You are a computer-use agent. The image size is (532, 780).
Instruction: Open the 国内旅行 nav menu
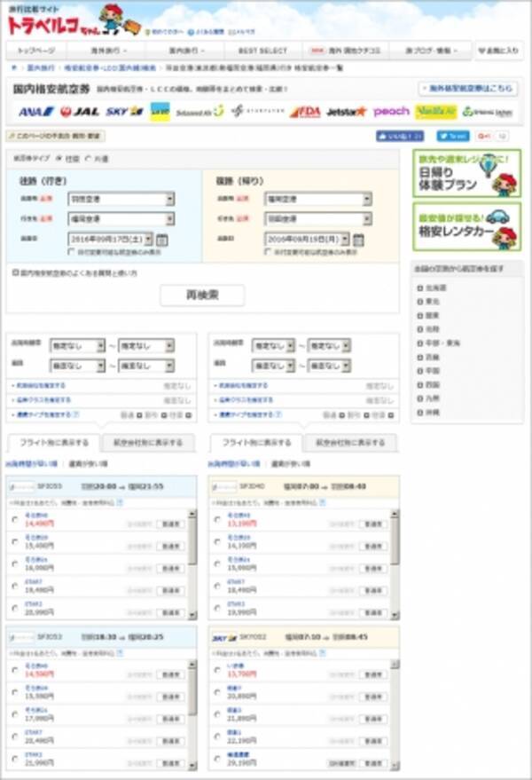186,51
